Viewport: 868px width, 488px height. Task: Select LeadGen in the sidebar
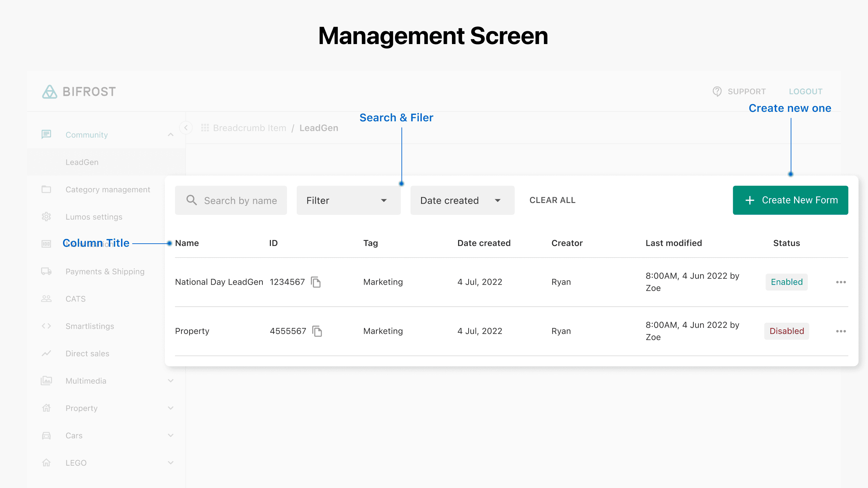[x=82, y=162]
